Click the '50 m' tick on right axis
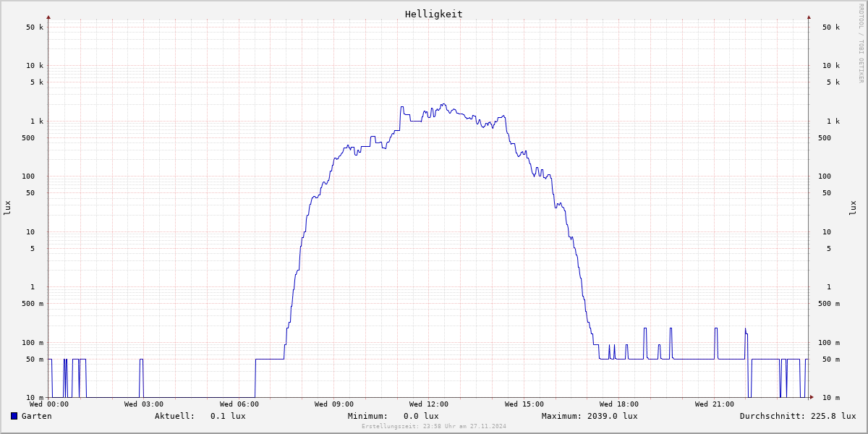868x434 pixels. tap(831, 359)
